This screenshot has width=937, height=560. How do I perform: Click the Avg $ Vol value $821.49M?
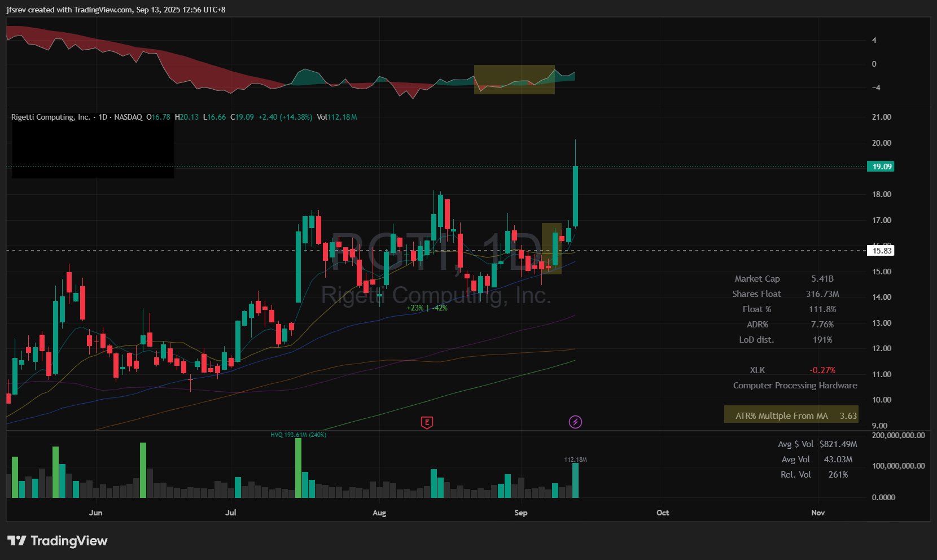pyautogui.click(x=838, y=444)
